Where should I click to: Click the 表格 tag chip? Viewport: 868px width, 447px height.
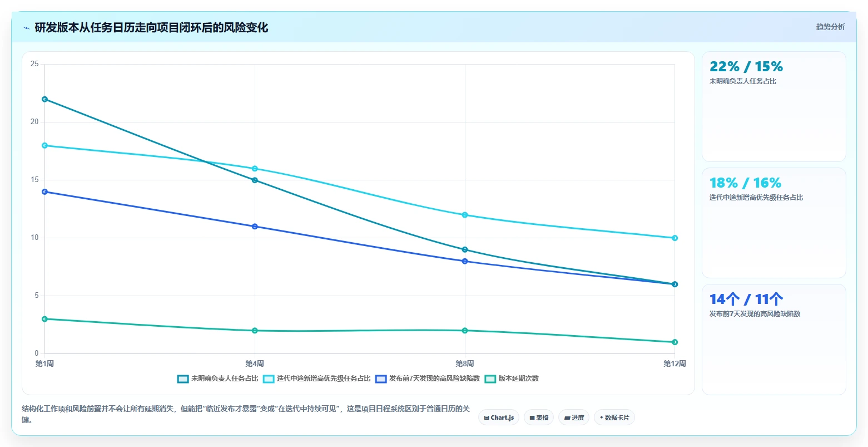(x=539, y=417)
